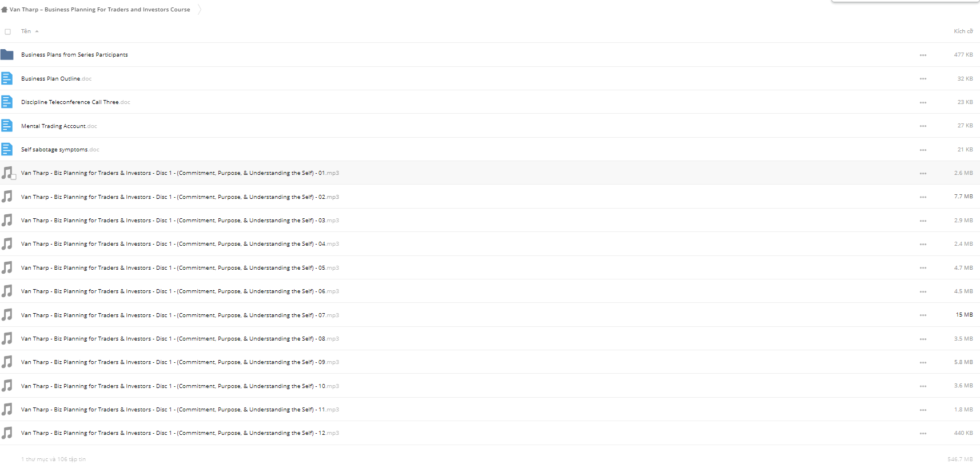This screenshot has height=468, width=980.
Task: Open Van Tharp Disc 1 - 12.mp3
Action: click(x=180, y=433)
